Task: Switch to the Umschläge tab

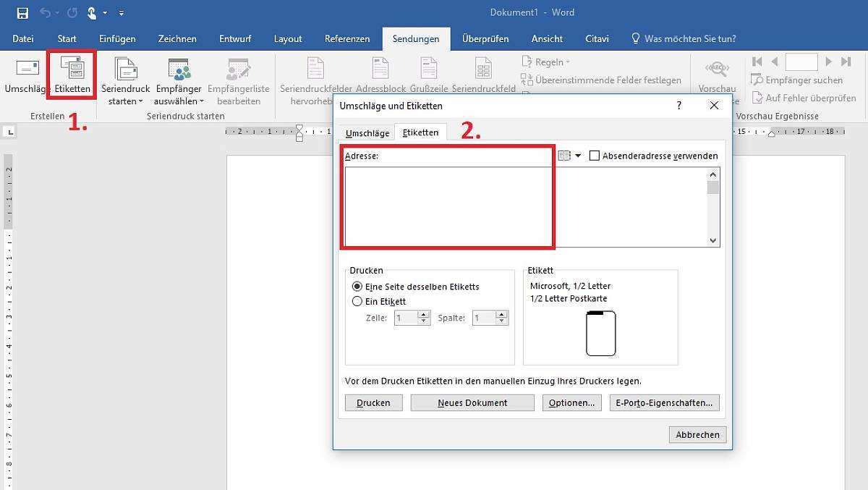Action: pyautogui.click(x=367, y=132)
